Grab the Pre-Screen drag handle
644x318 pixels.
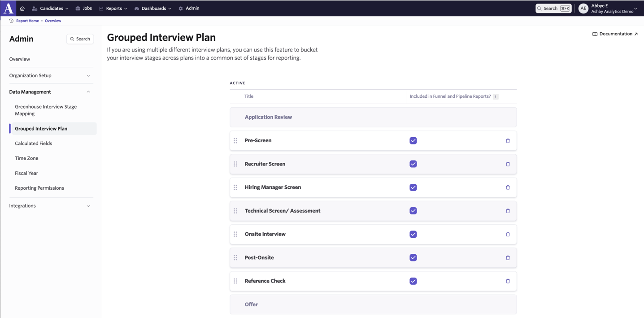click(235, 141)
